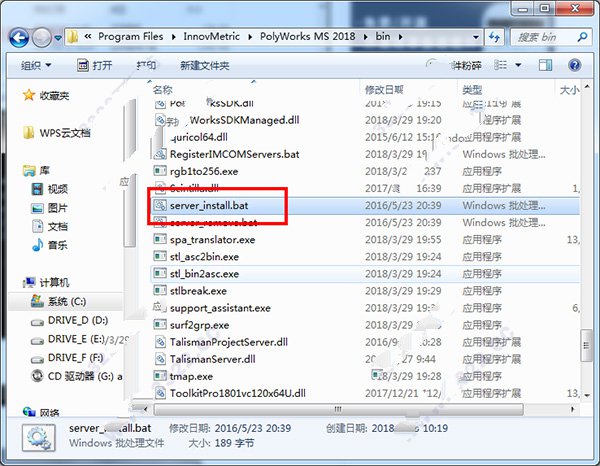Click the vertical scrollbar thumb
The height and width of the screenshot is (466, 600).
pos(587,345)
